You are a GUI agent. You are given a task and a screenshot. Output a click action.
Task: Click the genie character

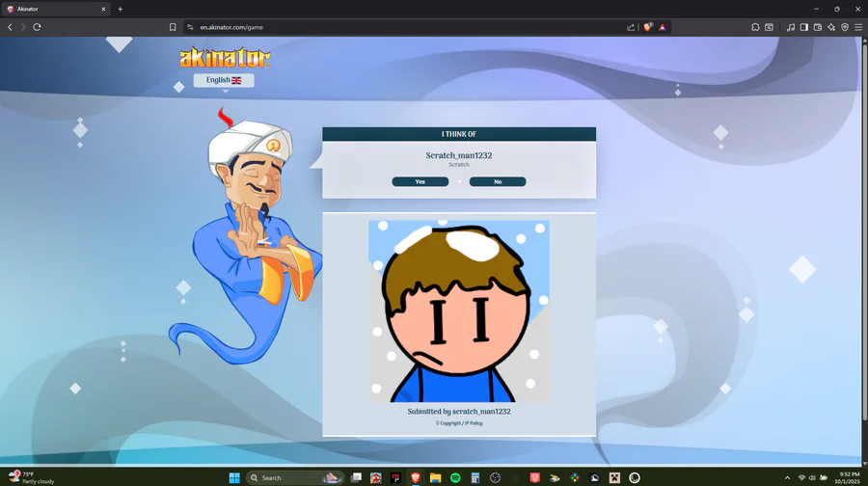pyautogui.click(x=244, y=238)
